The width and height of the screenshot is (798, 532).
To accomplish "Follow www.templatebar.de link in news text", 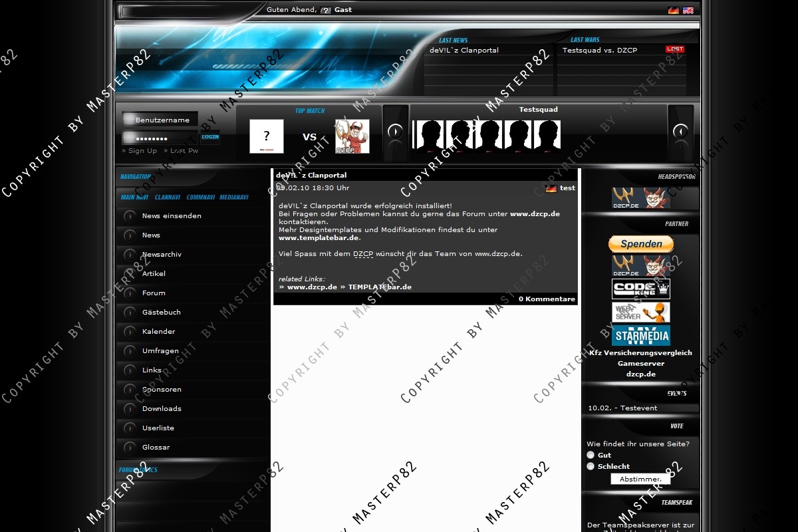I will 319,238.
